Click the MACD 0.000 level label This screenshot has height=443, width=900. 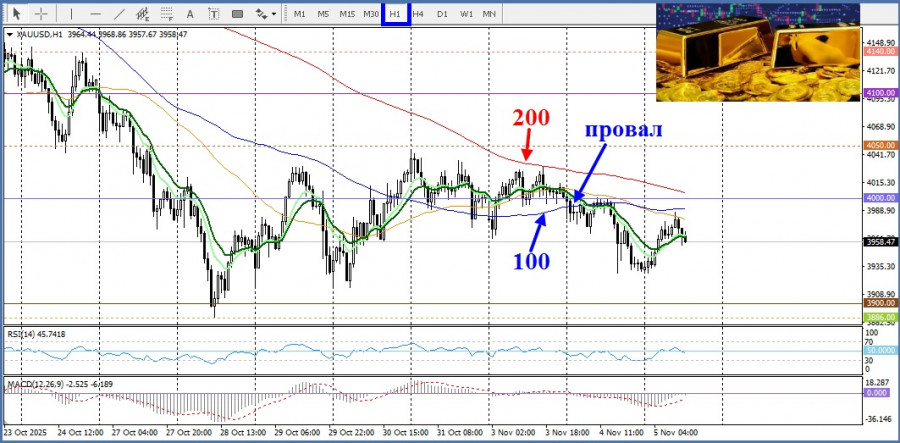point(877,393)
